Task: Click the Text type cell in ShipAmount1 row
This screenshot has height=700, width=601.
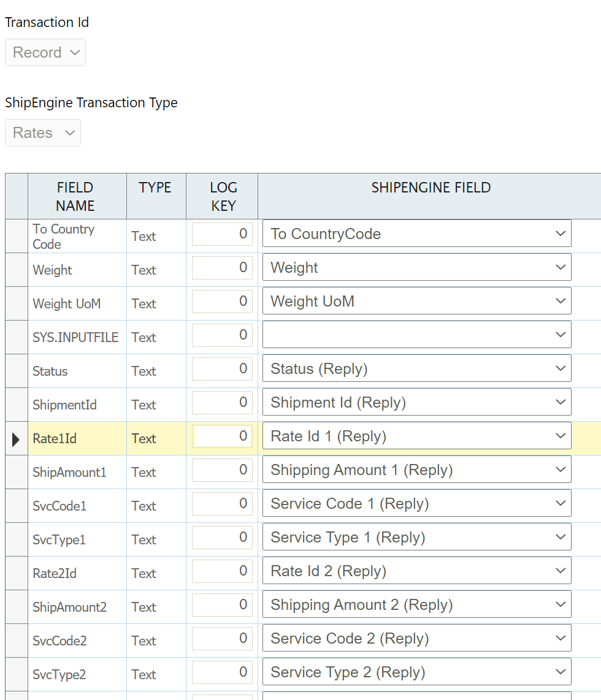Action: coord(156,472)
